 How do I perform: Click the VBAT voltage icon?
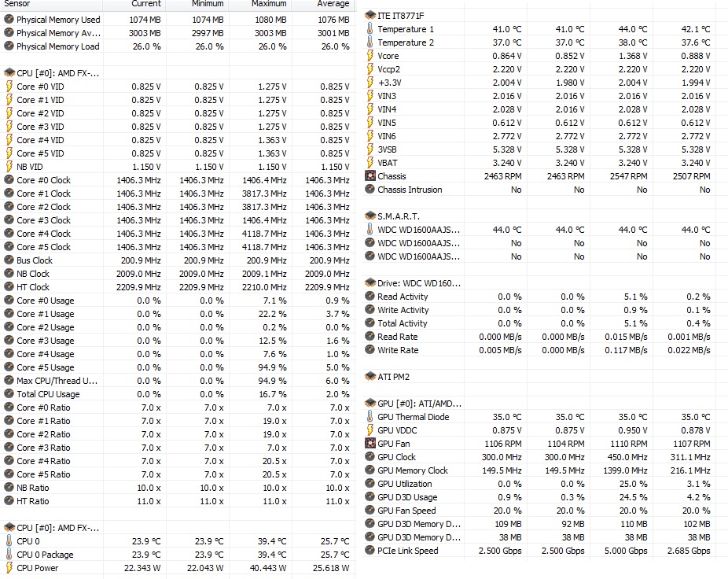coord(370,163)
